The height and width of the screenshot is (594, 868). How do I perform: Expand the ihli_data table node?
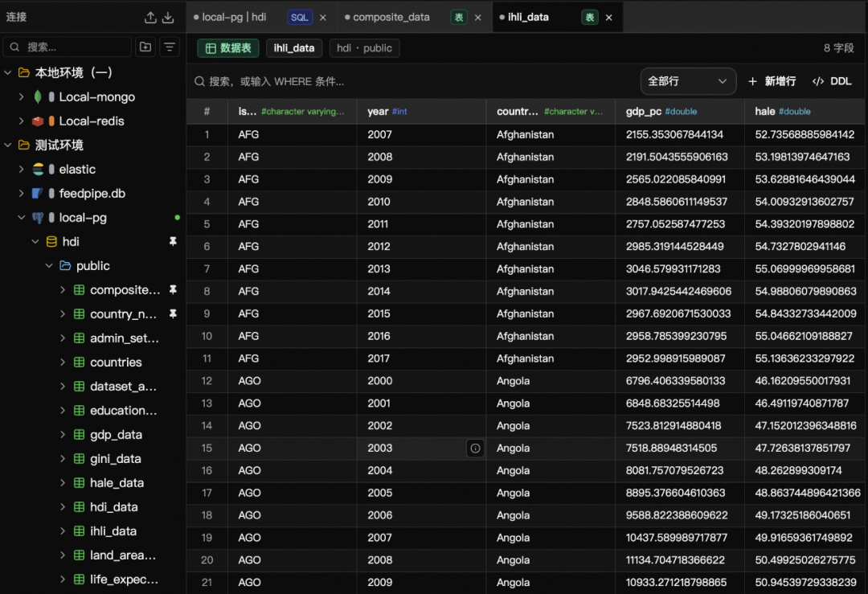pos(63,531)
